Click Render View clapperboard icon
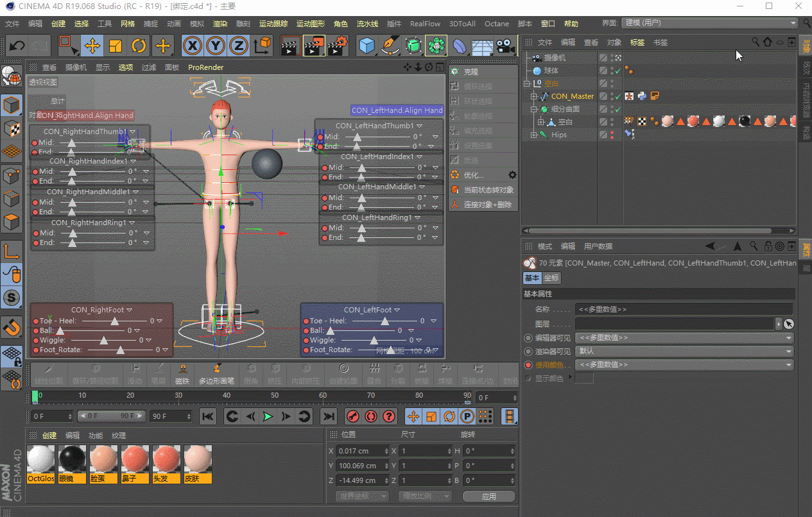Viewport: 812px width, 517px height. click(291, 46)
